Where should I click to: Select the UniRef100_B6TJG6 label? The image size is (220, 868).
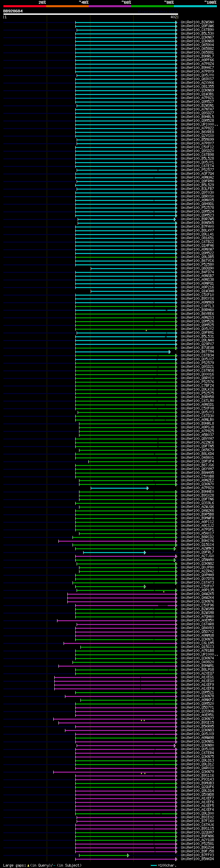click(x=197, y=465)
